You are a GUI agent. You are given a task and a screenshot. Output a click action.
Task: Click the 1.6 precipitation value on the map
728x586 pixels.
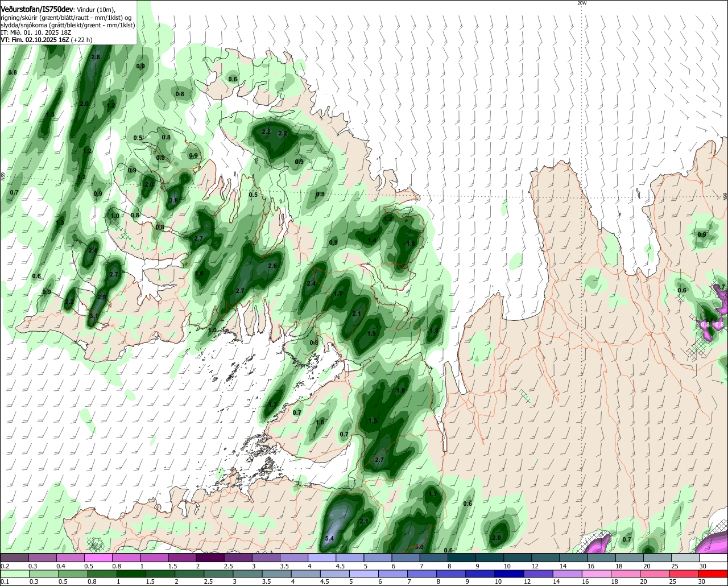pos(200,274)
